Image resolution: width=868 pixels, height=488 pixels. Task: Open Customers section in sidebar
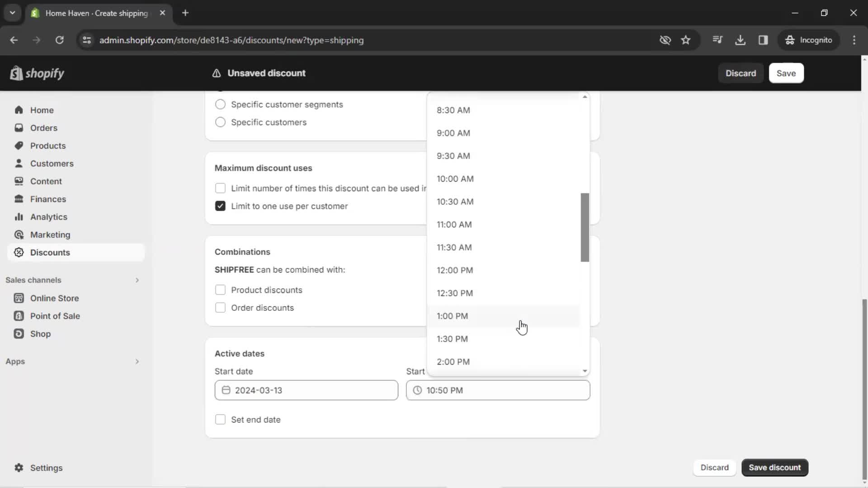[52, 163]
